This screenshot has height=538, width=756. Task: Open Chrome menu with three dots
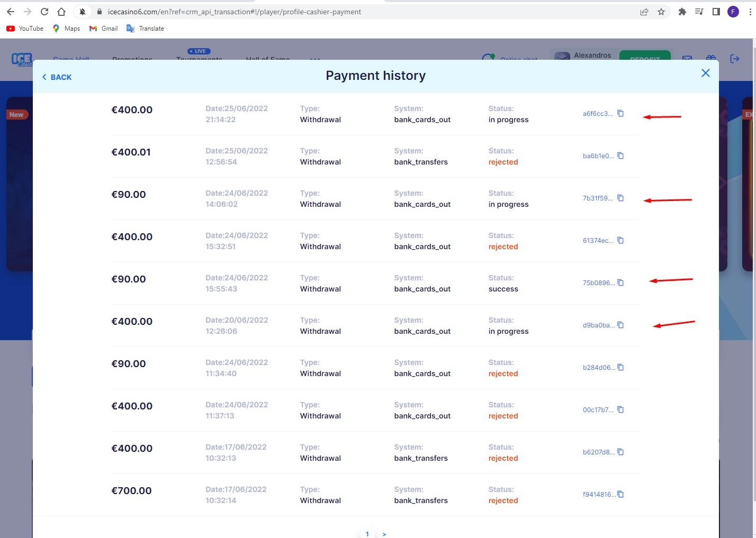tap(750, 12)
